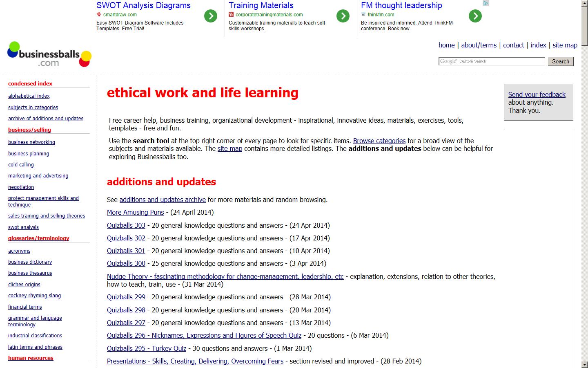Image resolution: width=588 pixels, height=368 pixels.
Task: Open Send your feedback link
Action: point(537,94)
